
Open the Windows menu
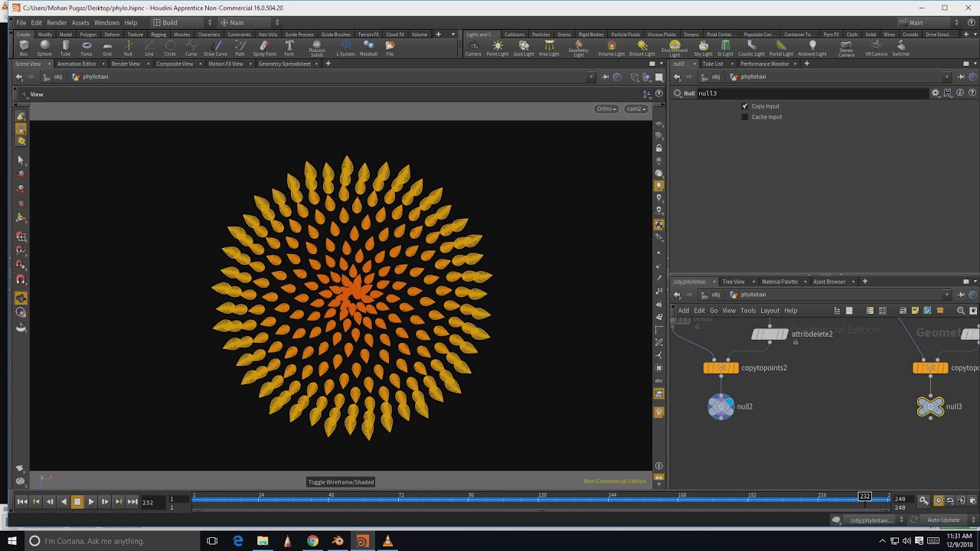(x=107, y=23)
